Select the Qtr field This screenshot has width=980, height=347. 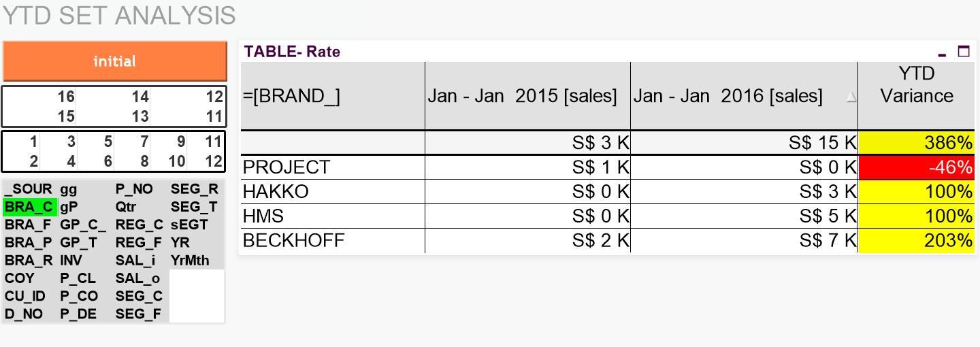(x=125, y=207)
